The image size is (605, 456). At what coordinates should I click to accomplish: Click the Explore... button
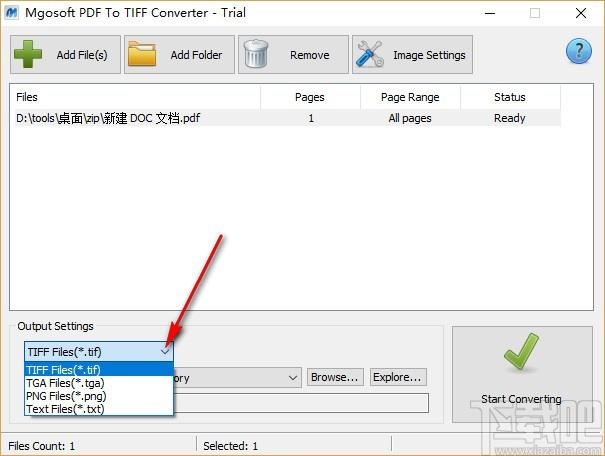point(398,377)
